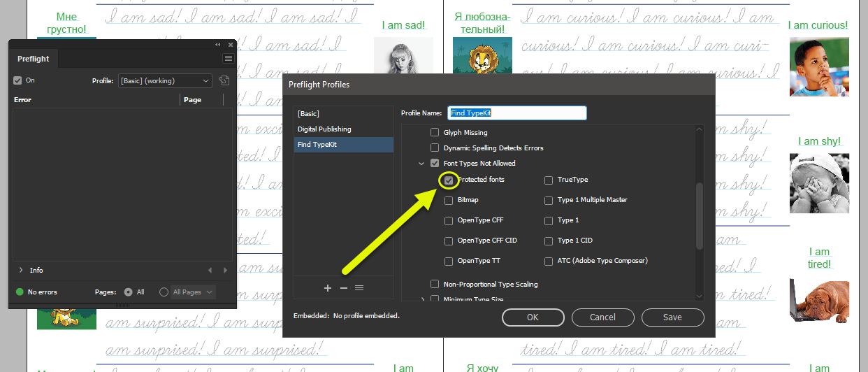Open the Preflight panel flyout menu
This screenshot has height=372, width=868.
228,59
